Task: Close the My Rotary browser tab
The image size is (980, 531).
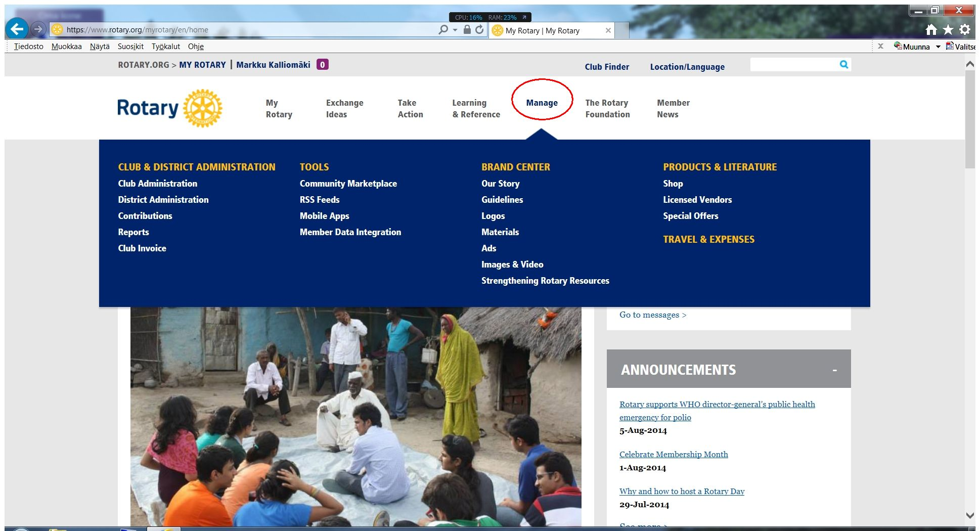Action: 608,30
